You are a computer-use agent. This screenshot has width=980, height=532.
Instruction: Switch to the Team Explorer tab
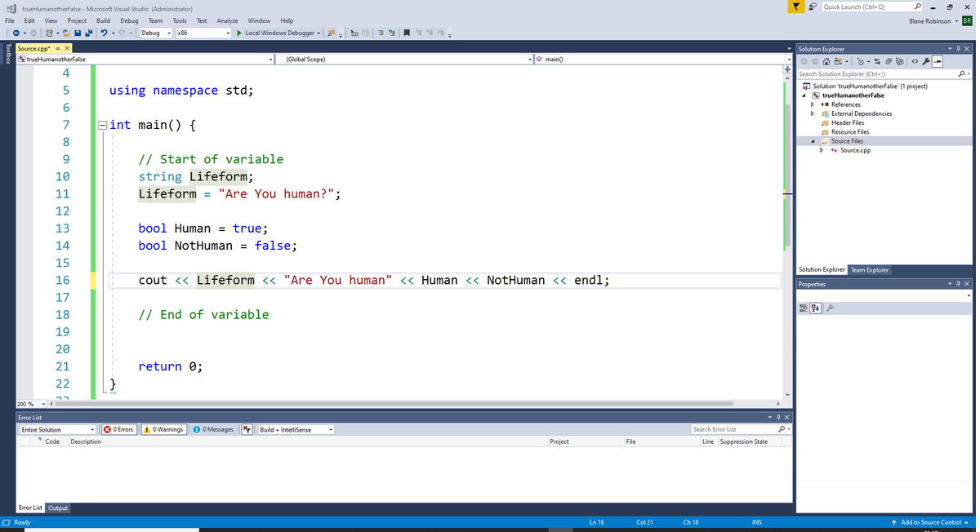pyautogui.click(x=870, y=269)
